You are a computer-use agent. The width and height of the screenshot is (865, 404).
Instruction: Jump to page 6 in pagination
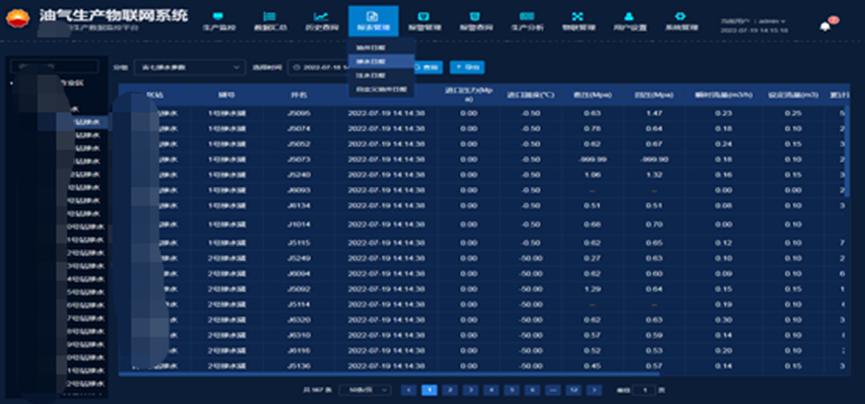532,390
